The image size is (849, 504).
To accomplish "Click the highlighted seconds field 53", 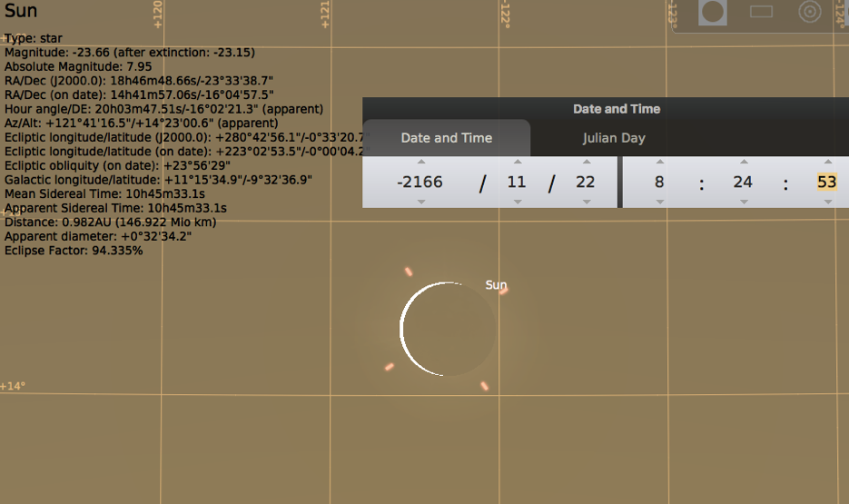I will (826, 182).
